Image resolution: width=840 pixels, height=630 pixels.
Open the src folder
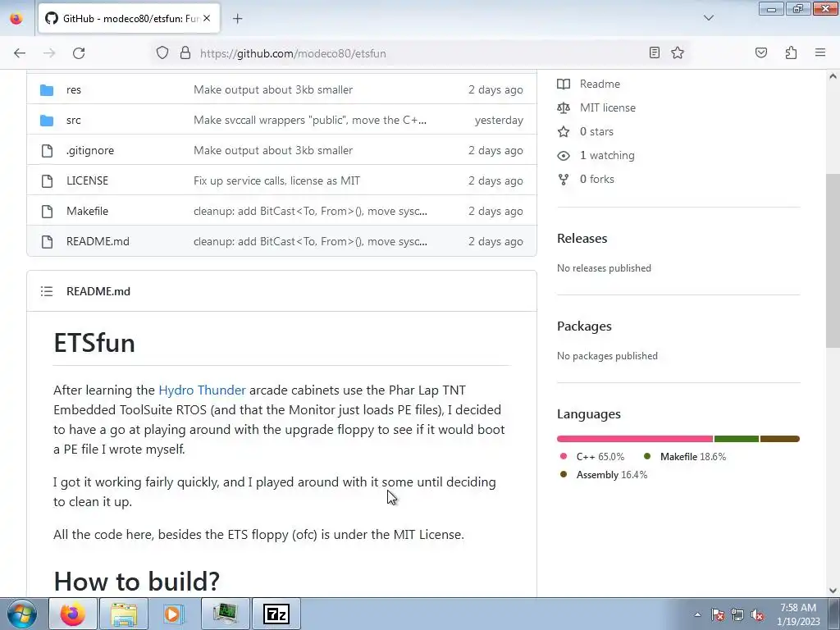73,120
